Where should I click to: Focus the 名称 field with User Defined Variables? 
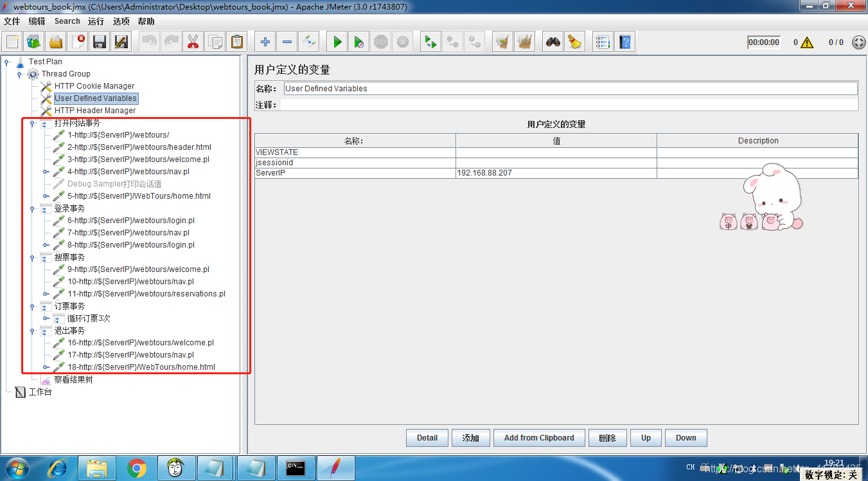(571, 89)
